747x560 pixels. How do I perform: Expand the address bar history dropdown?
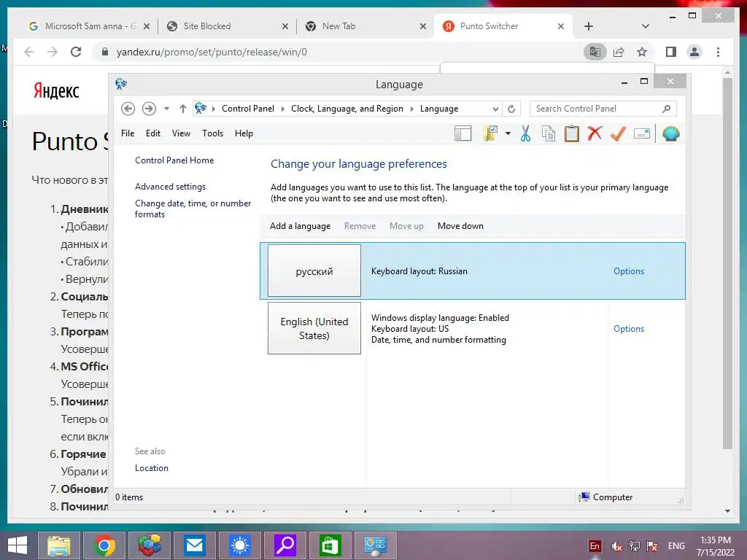coord(495,109)
